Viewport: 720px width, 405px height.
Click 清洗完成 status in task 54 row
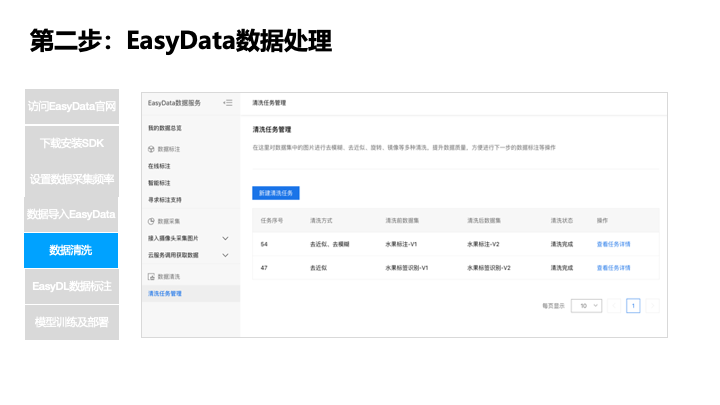562,244
